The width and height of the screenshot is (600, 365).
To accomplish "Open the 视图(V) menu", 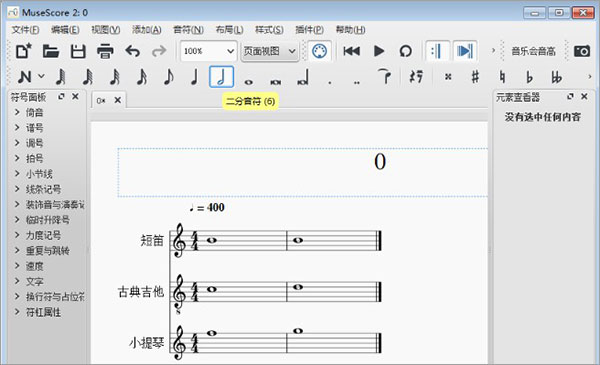I will 106,29.
